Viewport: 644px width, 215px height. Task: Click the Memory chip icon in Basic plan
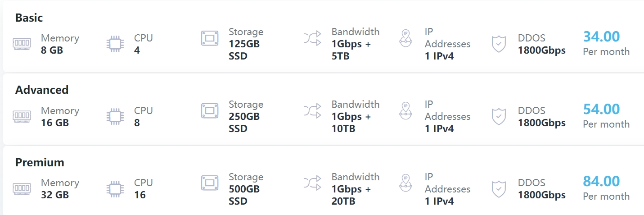pyautogui.click(x=22, y=44)
